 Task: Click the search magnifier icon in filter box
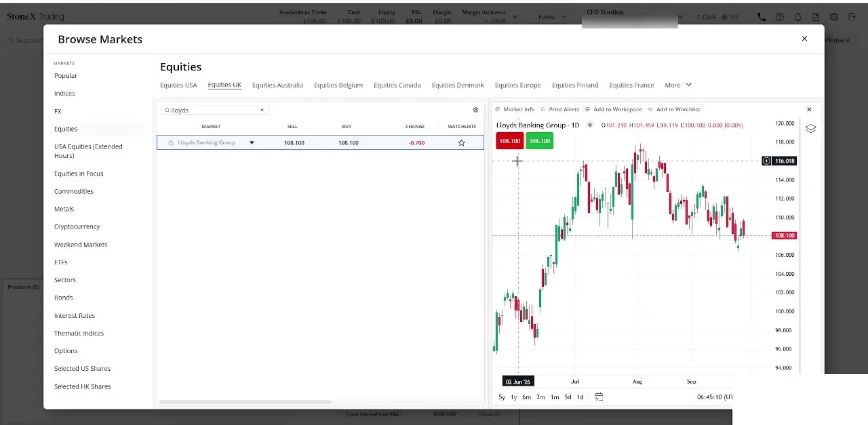pos(167,110)
